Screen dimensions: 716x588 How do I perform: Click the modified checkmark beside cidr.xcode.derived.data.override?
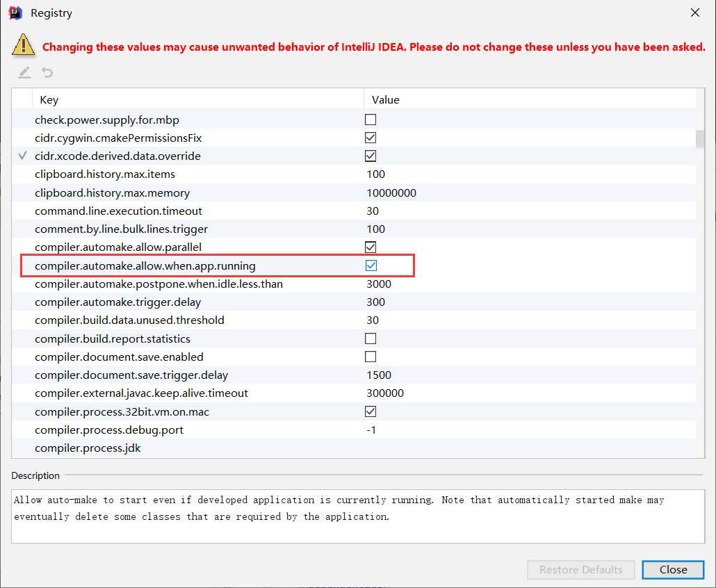pyautogui.click(x=22, y=156)
